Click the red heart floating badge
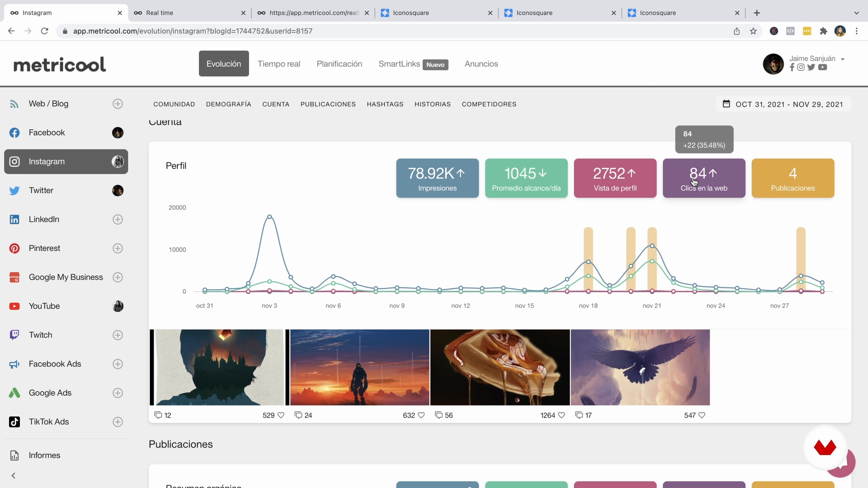Screen dimensions: 868x488 [x=825, y=447]
